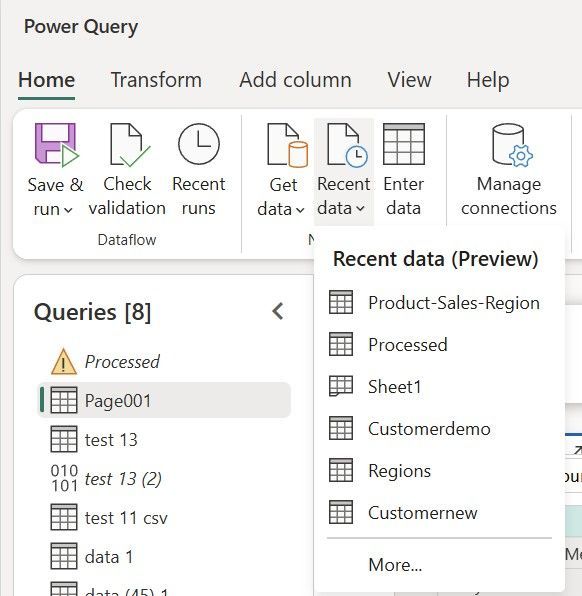Image resolution: width=582 pixels, height=596 pixels.
Task: Click binary 010101 icon for test 13 (2)
Action: click(64, 478)
